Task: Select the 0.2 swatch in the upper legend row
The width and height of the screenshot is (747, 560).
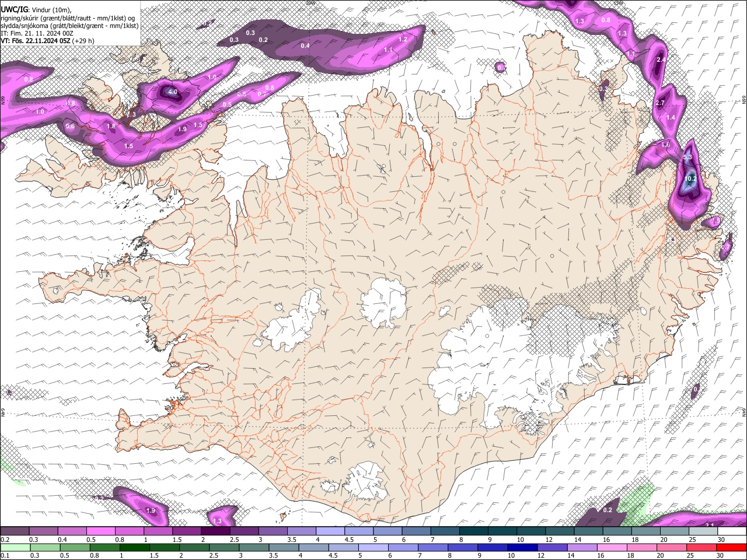Action: pos(15,531)
